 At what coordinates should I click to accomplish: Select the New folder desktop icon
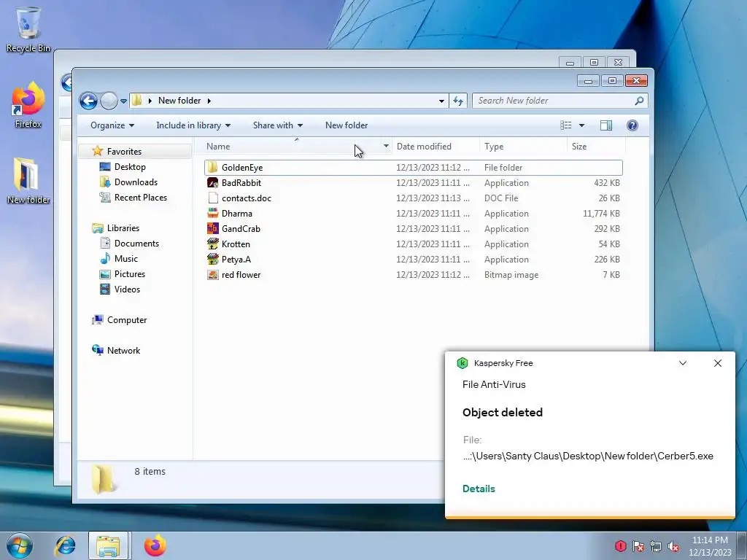pyautogui.click(x=28, y=181)
